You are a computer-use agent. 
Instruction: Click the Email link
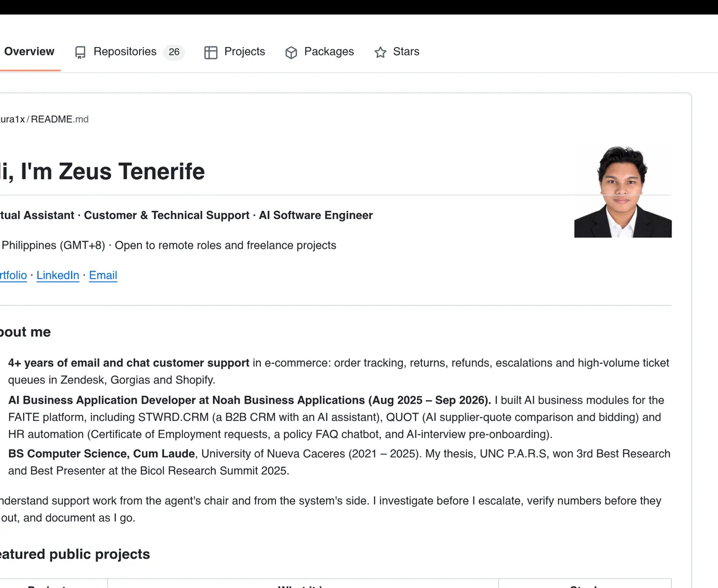[x=103, y=275]
